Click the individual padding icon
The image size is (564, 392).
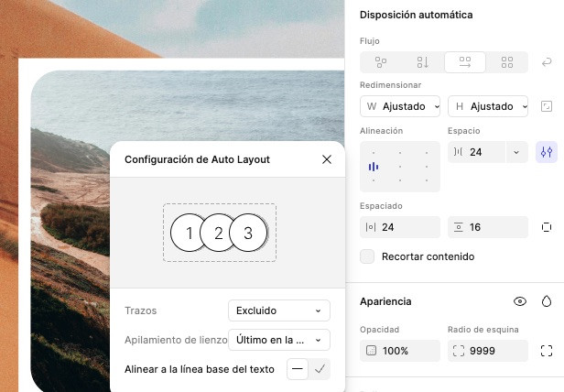[547, 227]
